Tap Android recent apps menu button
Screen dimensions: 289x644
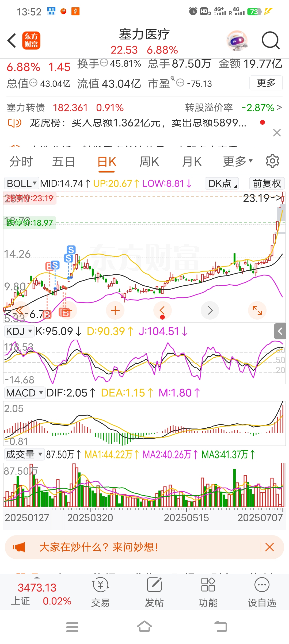72,627
